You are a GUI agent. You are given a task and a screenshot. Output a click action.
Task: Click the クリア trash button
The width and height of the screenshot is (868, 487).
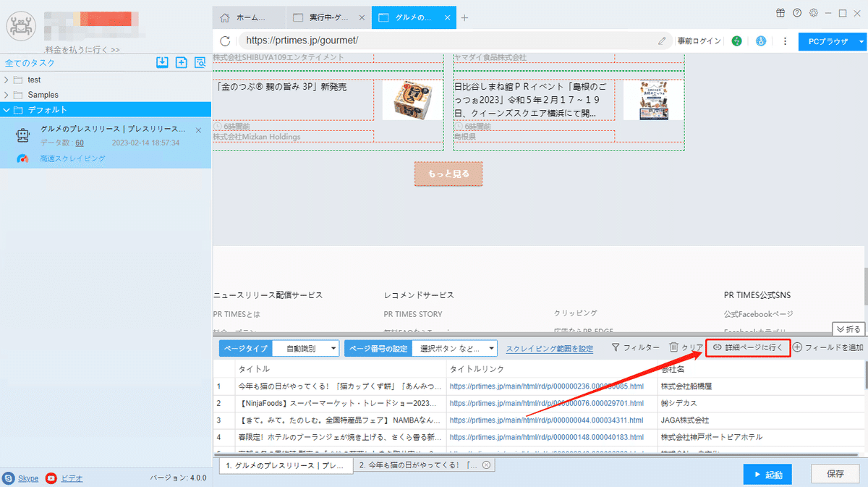pos(685,348)
